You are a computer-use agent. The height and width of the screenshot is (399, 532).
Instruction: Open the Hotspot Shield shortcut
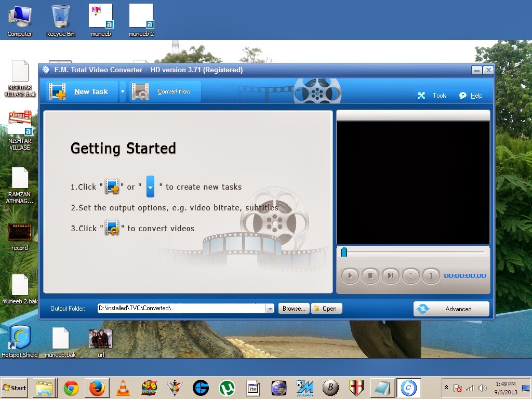point(20,341)
